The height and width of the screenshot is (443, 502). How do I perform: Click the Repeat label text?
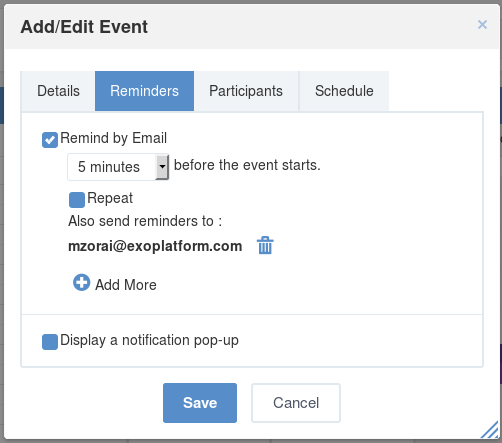click(x=110, y=198)
